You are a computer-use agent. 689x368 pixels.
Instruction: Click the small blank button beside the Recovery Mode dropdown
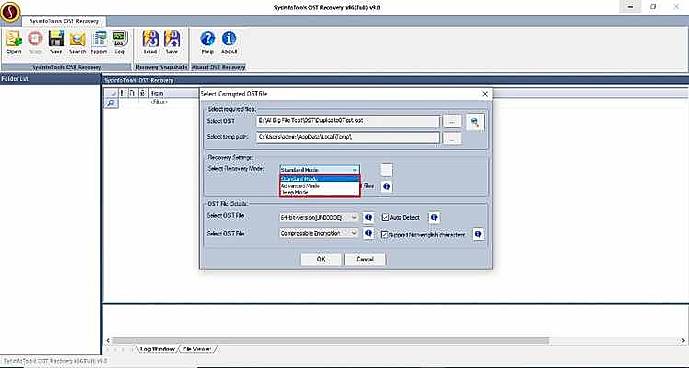pyautogui.click(x=386, y=170)
